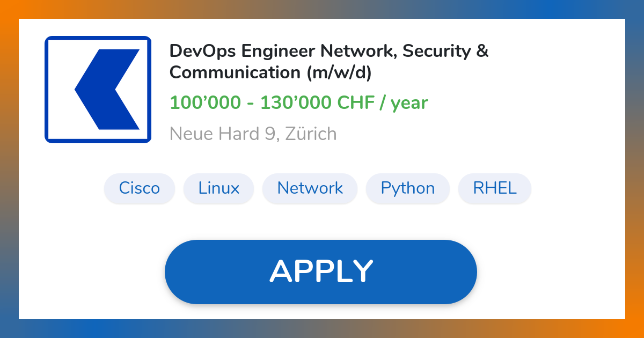
Task: Click the (m/w/d) part of the title
Action: tap(339, 72)
